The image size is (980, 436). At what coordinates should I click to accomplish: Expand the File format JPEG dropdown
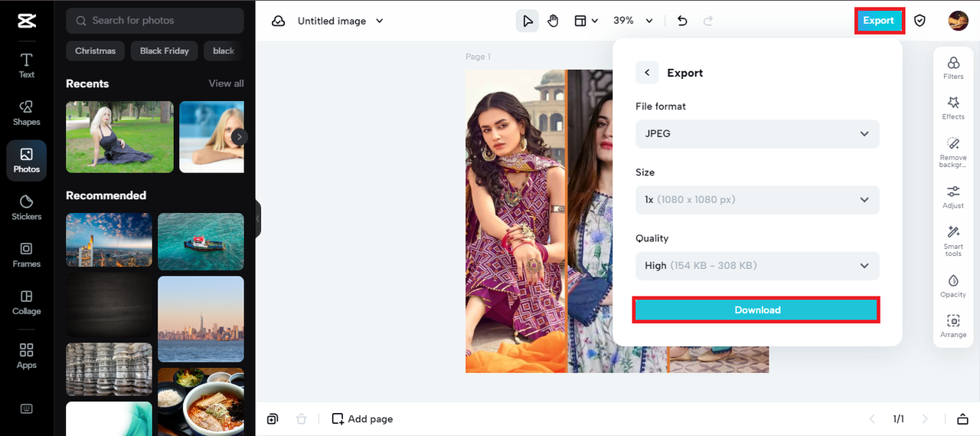click(757, 133)
